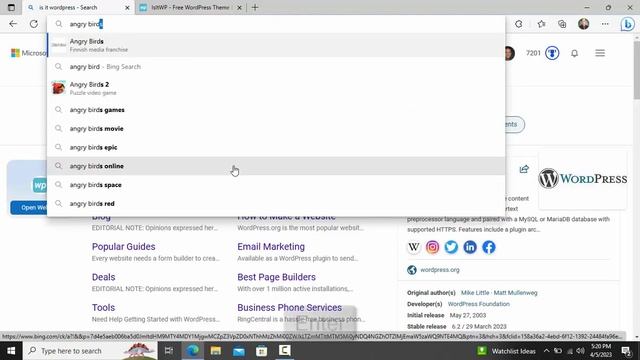
Task: Choose 'angry birds epic' suggestion
Action: click(x=276, y=147)
